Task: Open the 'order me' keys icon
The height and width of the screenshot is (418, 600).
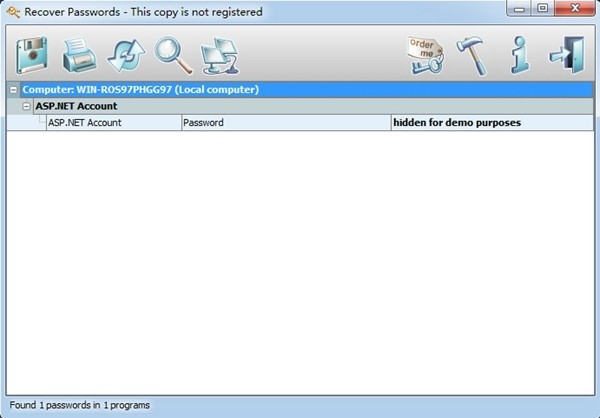Action: (x=426, y=56)
